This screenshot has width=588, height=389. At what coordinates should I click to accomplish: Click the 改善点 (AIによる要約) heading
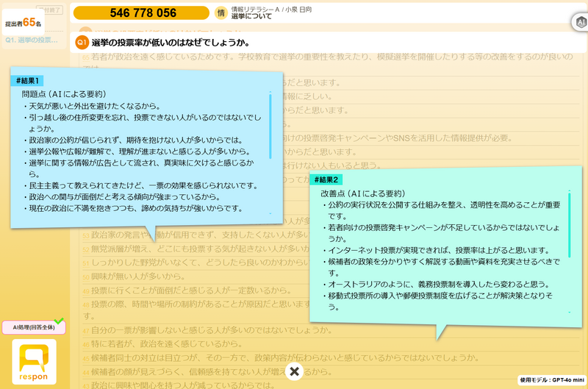pos(363,193)
